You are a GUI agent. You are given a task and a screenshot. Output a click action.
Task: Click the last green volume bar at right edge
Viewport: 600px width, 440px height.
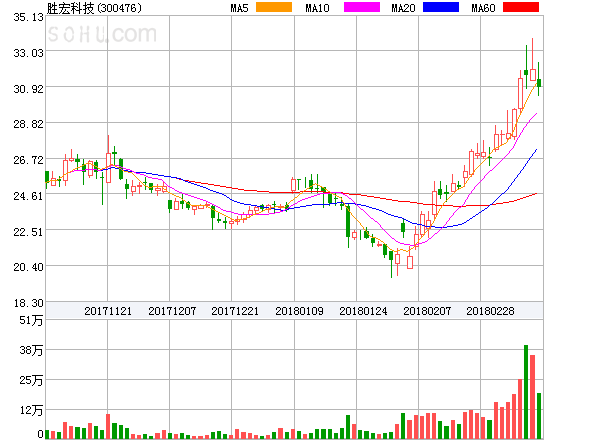point(539,416)
